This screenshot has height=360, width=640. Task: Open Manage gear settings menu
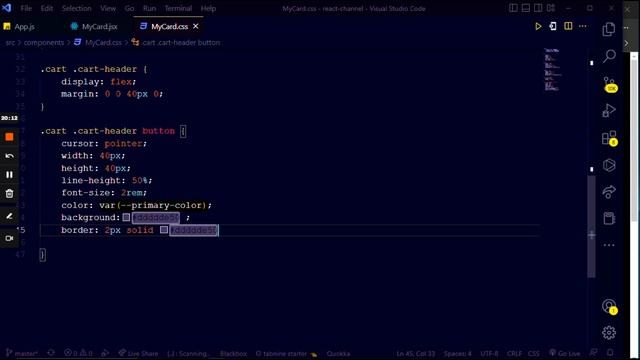click(x=609, y=333)
